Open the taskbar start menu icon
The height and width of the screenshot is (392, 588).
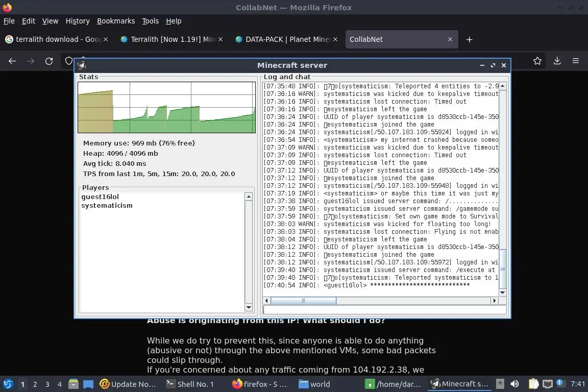click(8, 384)
